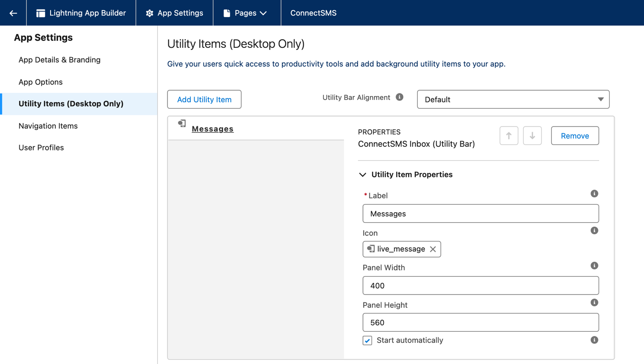Click the Panel Width info icon
644x364 pixels.
(x=594, y=266)
